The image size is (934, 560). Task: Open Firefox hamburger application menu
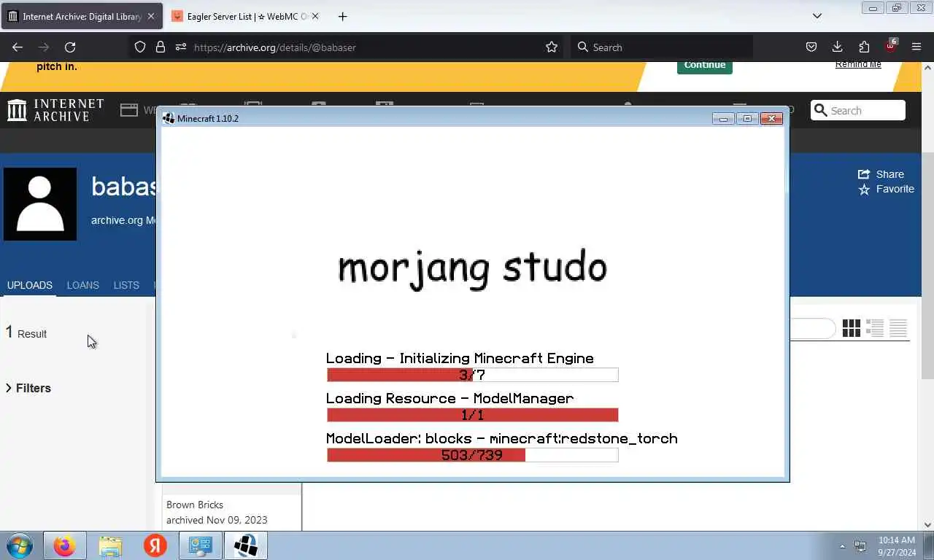point(916,47)
